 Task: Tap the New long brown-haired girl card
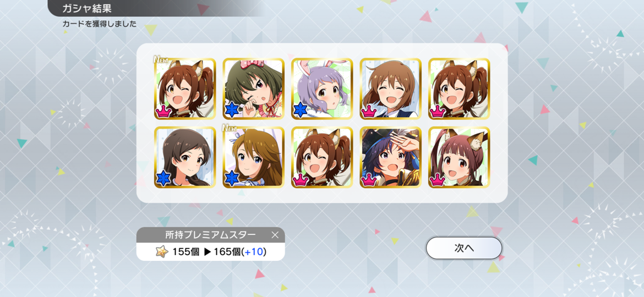tap(253, 157)
